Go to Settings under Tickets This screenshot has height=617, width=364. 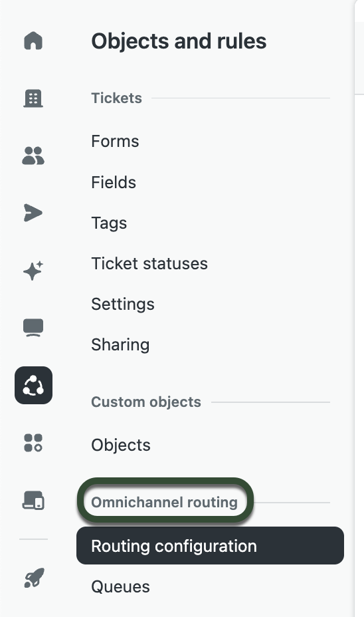(x=123, y=304)
